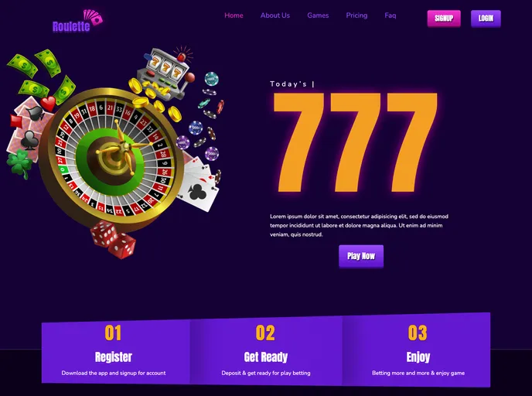Click the large orange 777 heading
532x396 pixels.
(356, 142)
